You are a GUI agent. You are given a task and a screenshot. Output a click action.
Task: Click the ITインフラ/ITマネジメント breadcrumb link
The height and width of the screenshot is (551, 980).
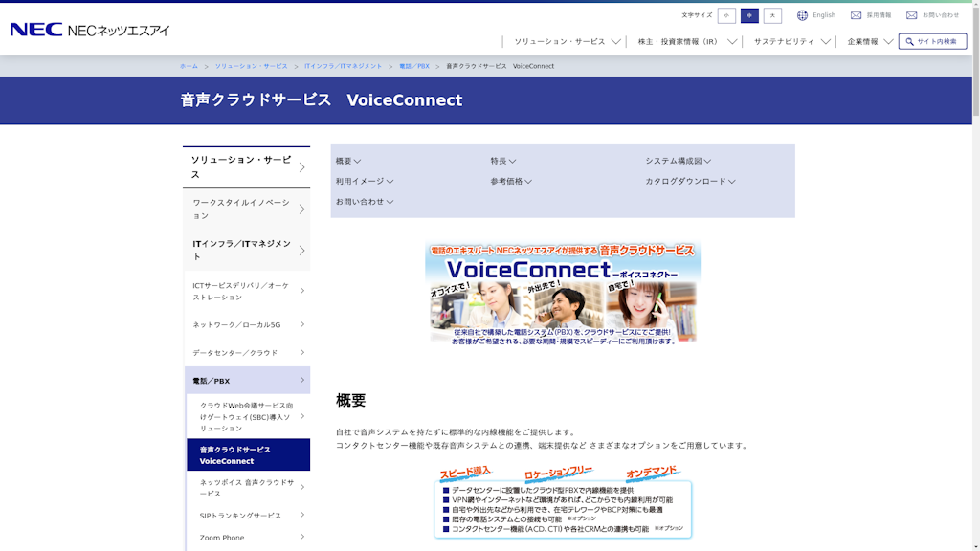click(x=343, y=66)
